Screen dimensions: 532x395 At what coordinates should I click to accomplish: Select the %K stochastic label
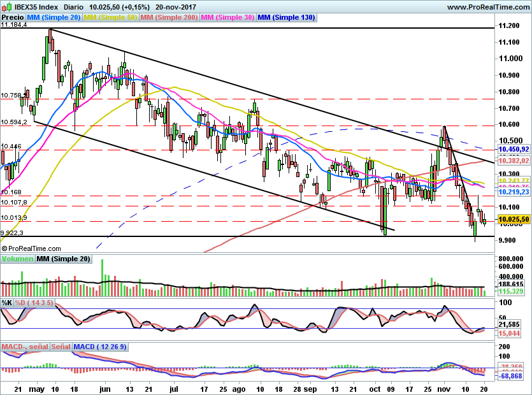(7, 303)
